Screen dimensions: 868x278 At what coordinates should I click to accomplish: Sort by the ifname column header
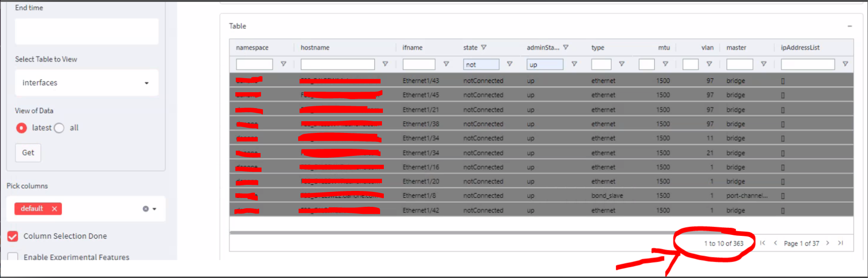412,48
